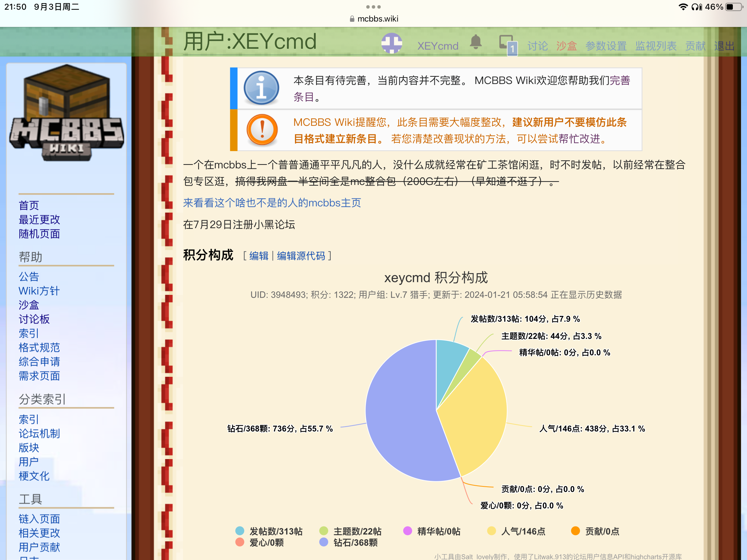Toggle 主题数/22帖 legend item
Image resolution: width=747 pixels, height=560 pixels.
click(x=350, y=531)
